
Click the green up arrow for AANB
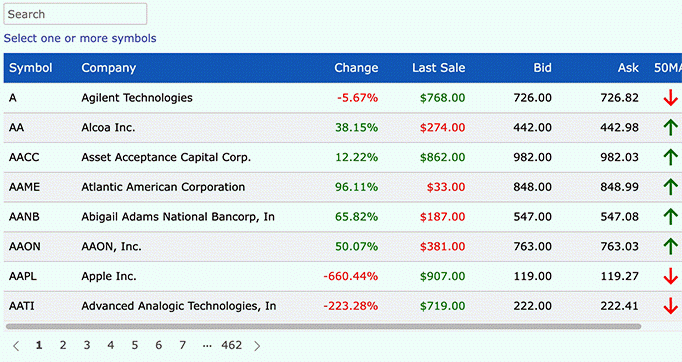pos(670,217)
